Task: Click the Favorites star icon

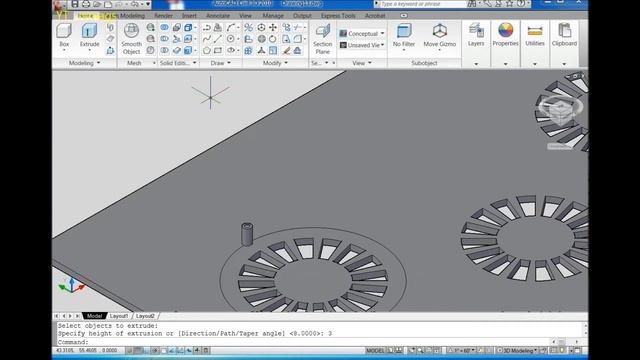Action: 509,4
